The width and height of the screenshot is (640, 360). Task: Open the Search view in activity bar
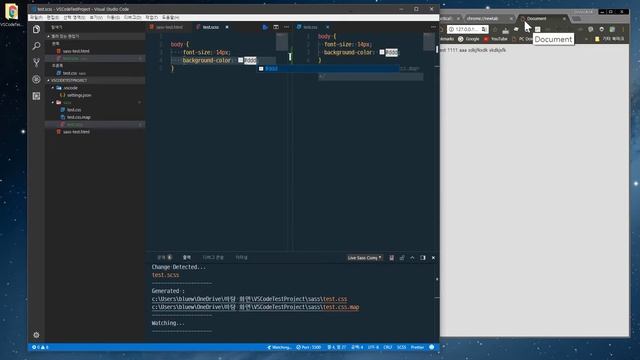pos(36,46)
